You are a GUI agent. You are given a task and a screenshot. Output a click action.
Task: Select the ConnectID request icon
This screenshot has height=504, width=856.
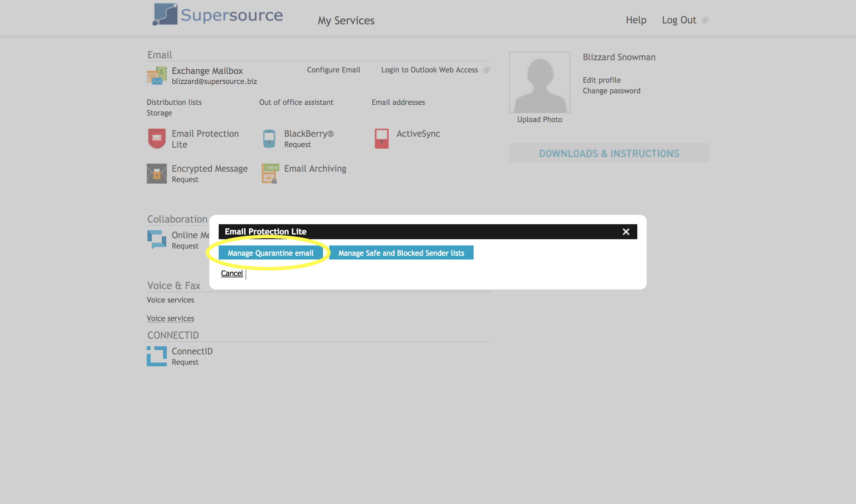157,356
